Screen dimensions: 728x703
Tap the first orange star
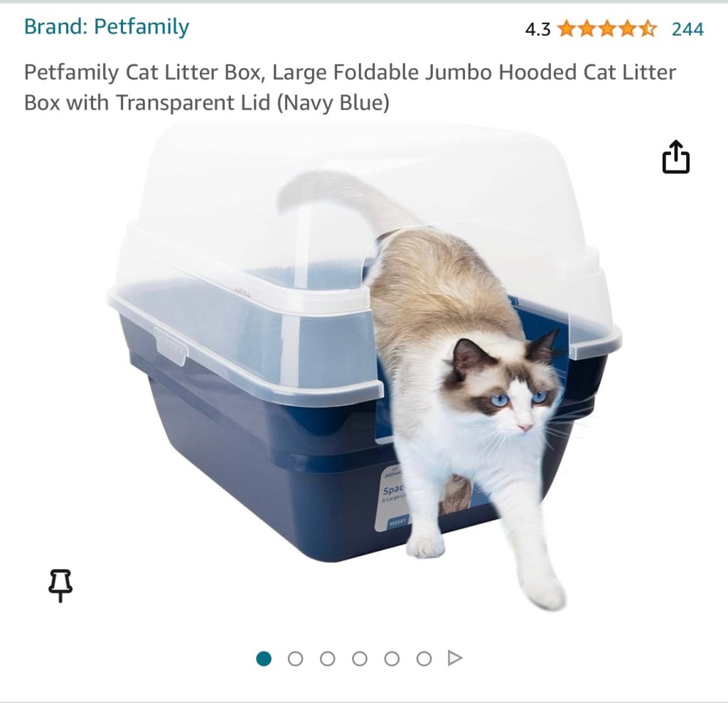click(x=567, y=29)
